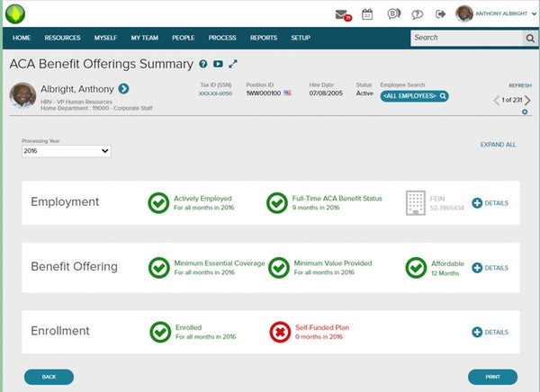Open the Reports menu

(264, 38)
